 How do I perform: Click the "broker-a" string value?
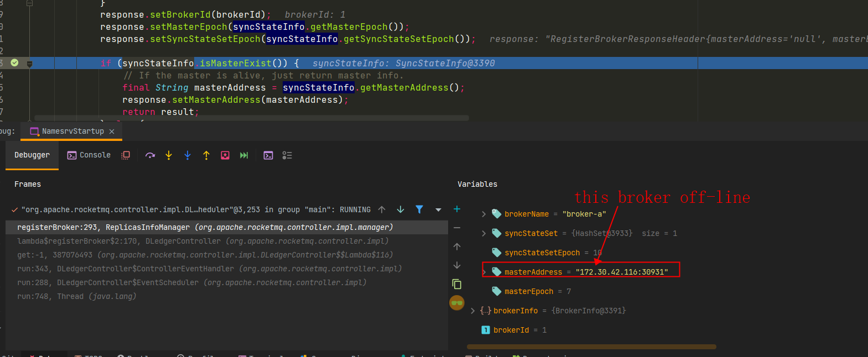pyautogui.click(x=584, y=214)
